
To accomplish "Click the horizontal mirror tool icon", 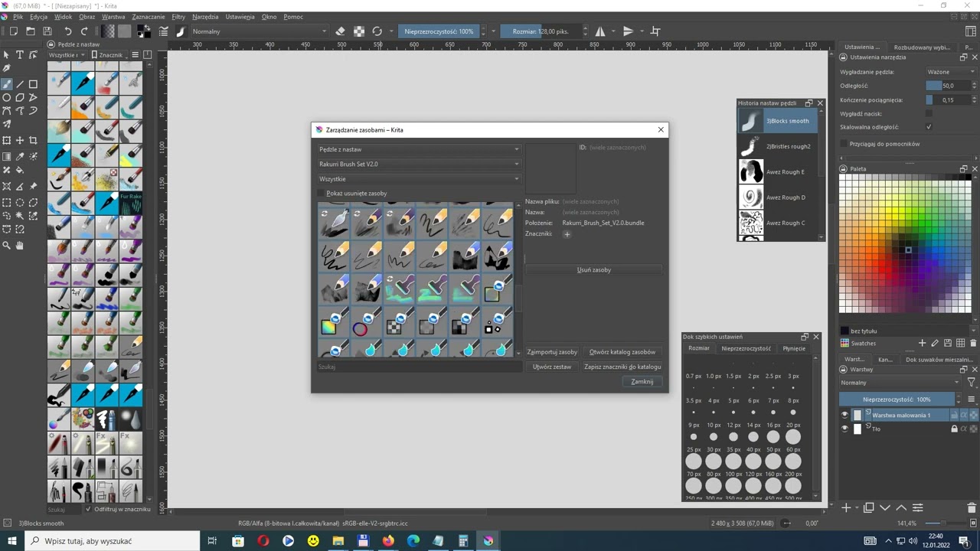I will [600, 31].
